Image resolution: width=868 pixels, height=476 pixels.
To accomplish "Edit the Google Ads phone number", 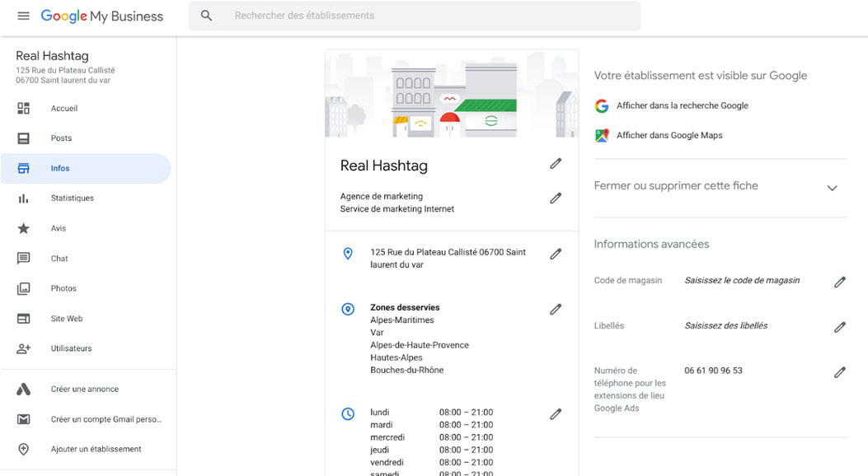I will click(840, 372).
